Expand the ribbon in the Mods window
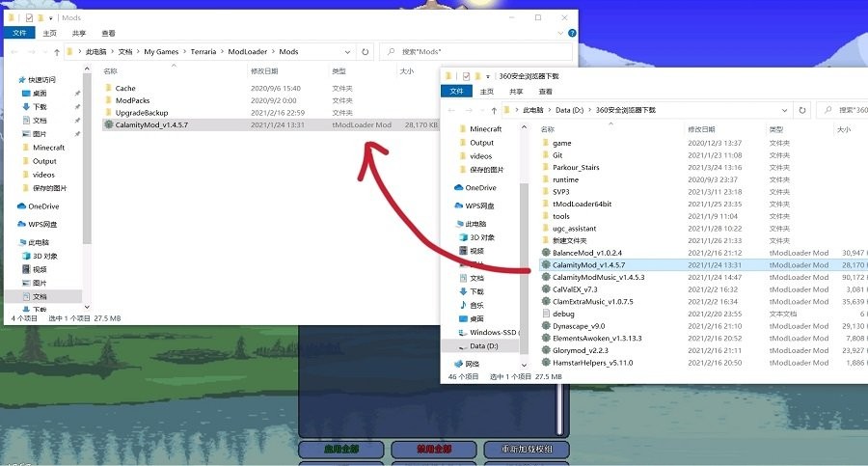This screenshot has height=466, width=868. tap(560, 33)
